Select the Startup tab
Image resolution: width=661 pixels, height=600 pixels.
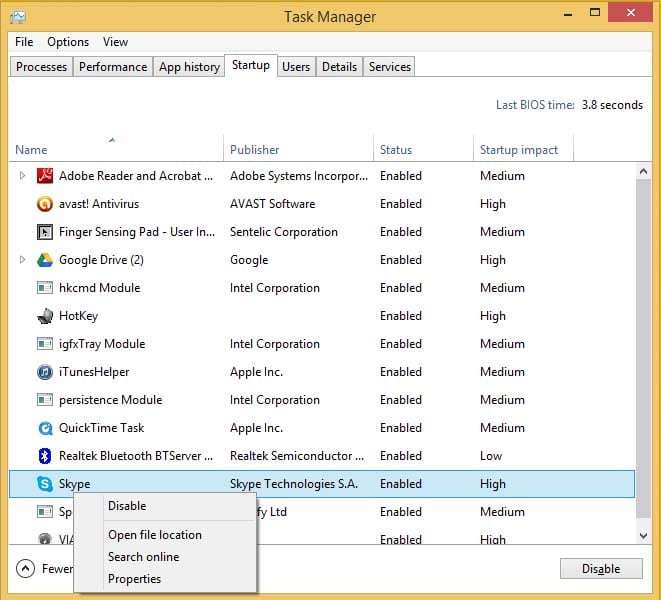pos(251,65)
